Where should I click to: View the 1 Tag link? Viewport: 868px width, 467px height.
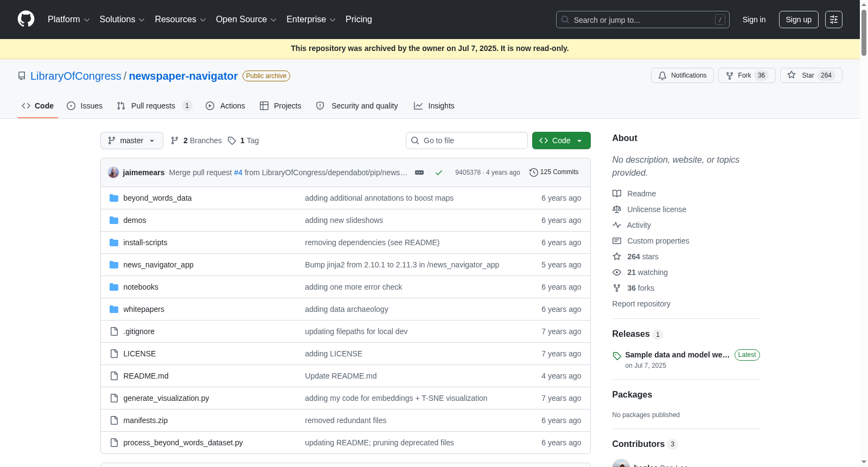click(244, 140)
